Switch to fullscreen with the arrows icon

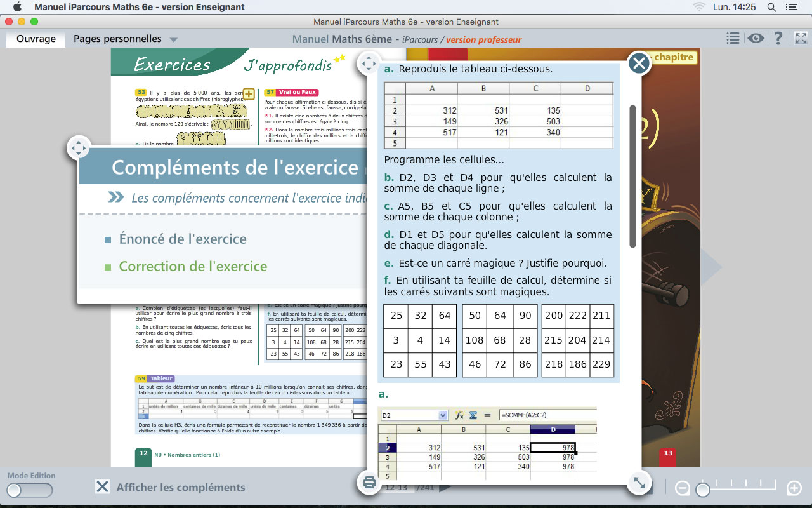(801, 39)
